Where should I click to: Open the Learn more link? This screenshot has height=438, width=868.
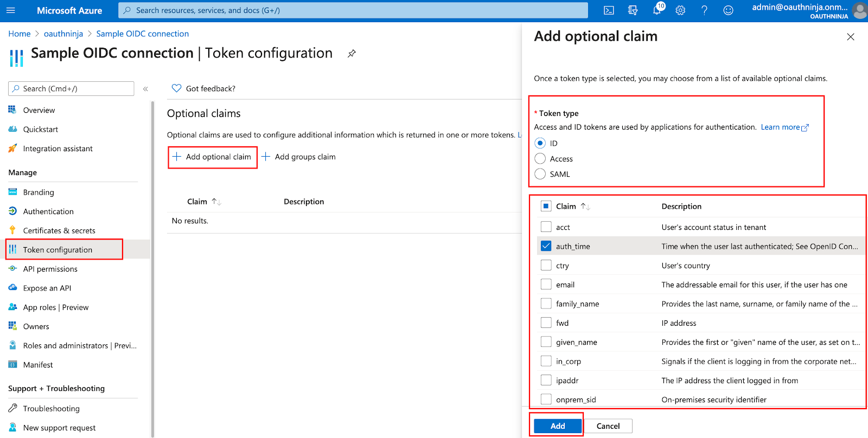(x=784, y=127)
